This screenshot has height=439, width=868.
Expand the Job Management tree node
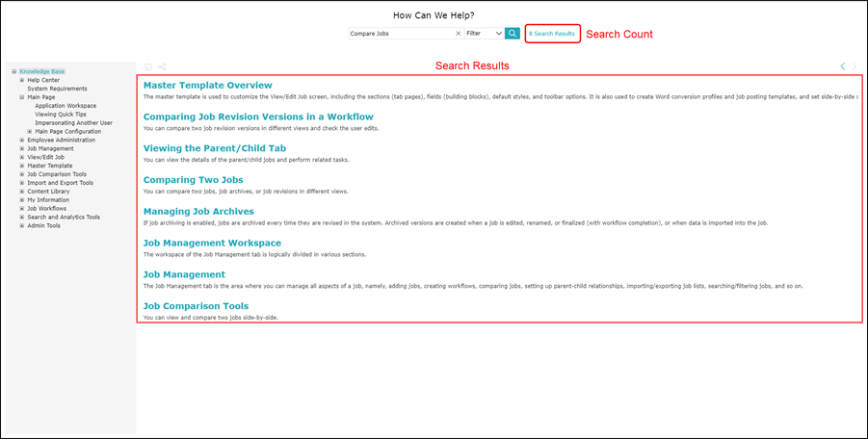[22, 149]
